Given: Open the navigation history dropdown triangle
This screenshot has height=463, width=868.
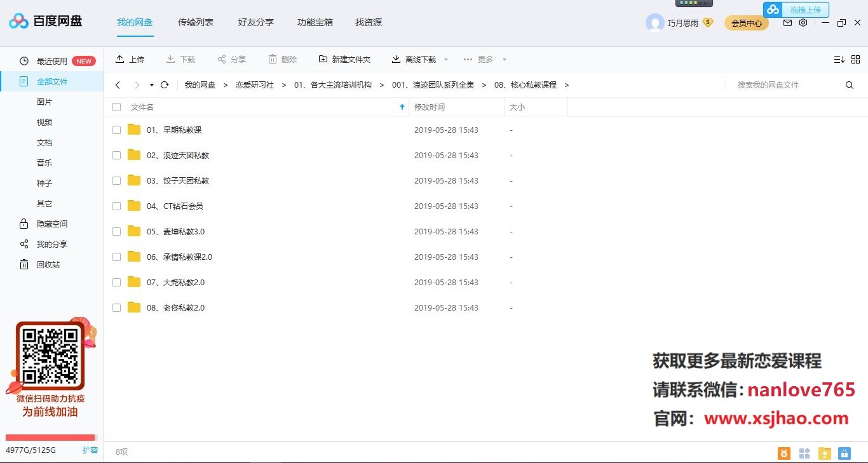Looking at the screenshot, I should 152,85.
